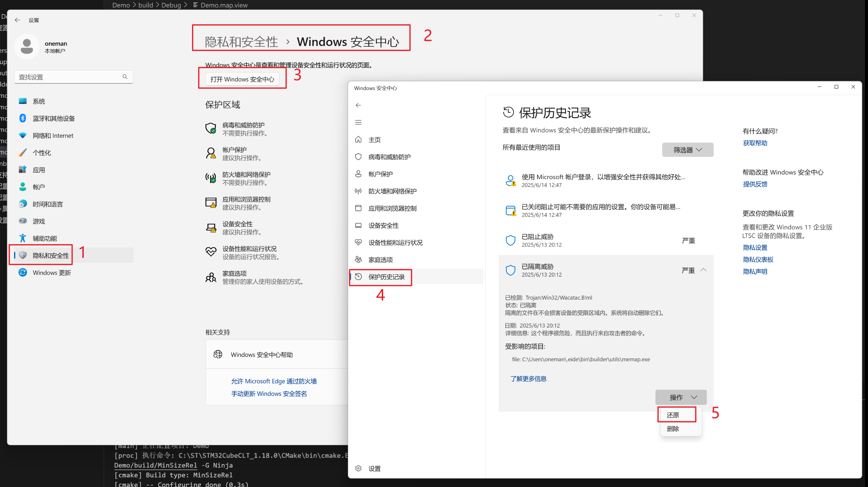Viewport: 868px width, 487px height.
Task: Open the 时间和语言 globe clock icon
Action: click(x=23, y=204)
